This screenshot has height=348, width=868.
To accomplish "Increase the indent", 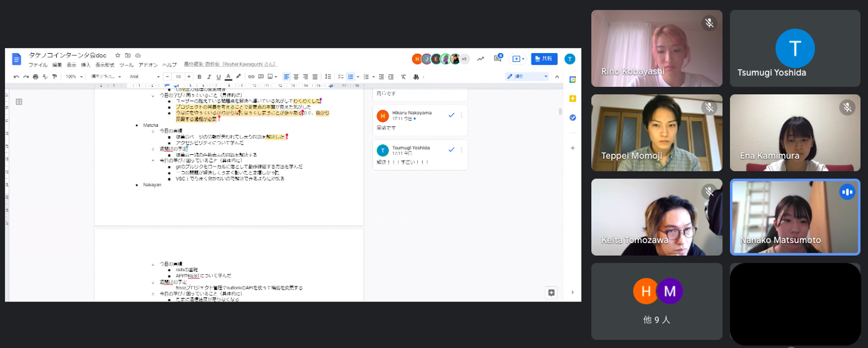I will click(x=391, y=77).
